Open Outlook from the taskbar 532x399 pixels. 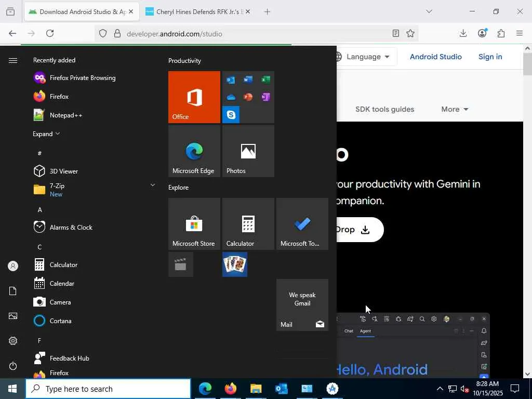281,389
